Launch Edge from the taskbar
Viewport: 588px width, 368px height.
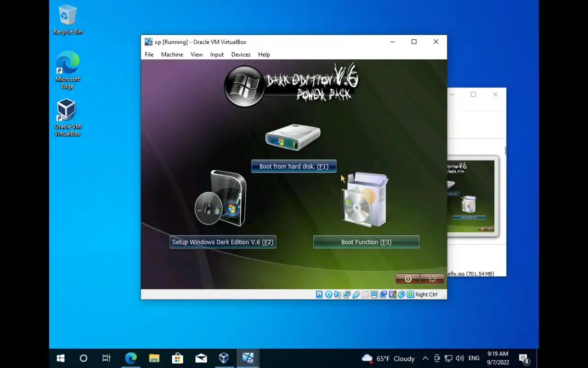(130, 358)
